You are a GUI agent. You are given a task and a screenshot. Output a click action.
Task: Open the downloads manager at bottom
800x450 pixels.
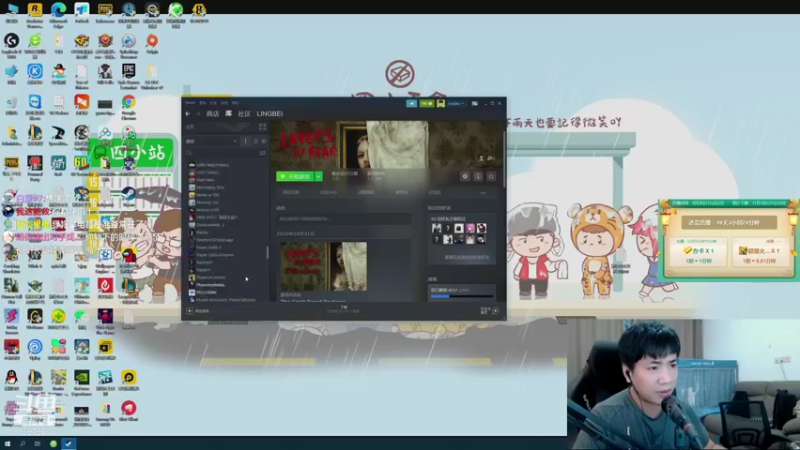click(x=343, y=309)
